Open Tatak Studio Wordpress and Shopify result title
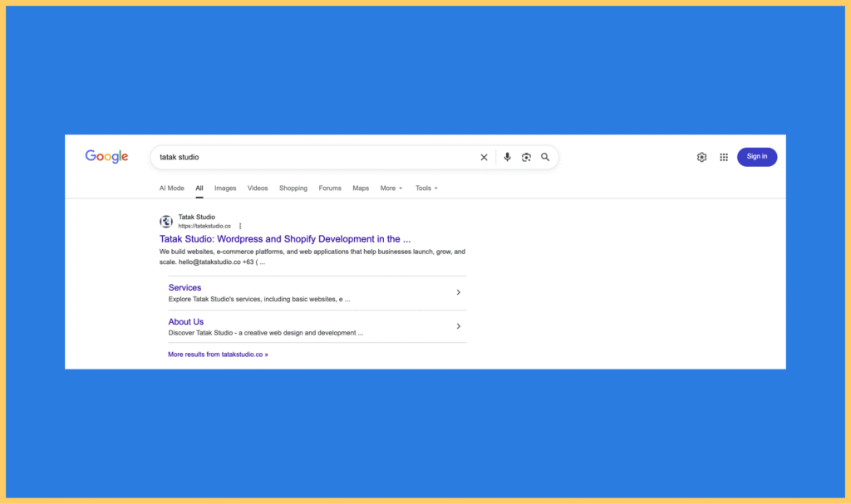The width and height of the screenshot is (851, 504). click(x=285, y=238)
